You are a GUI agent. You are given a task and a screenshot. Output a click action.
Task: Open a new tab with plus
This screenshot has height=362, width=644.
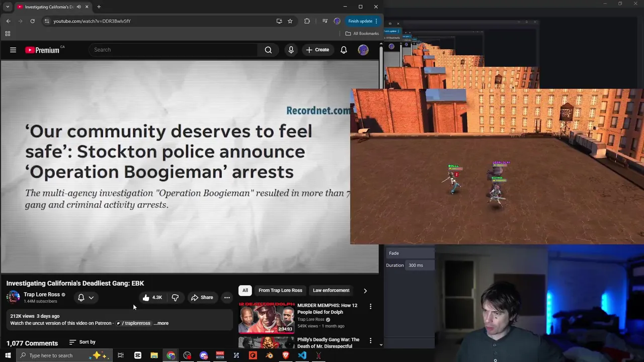[x=99, y=7]
